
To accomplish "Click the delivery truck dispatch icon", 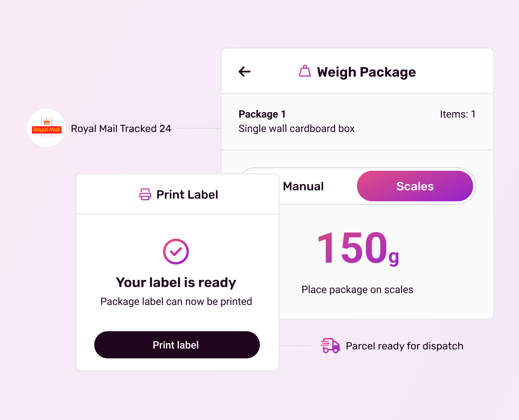I will [x=330, y=346].
